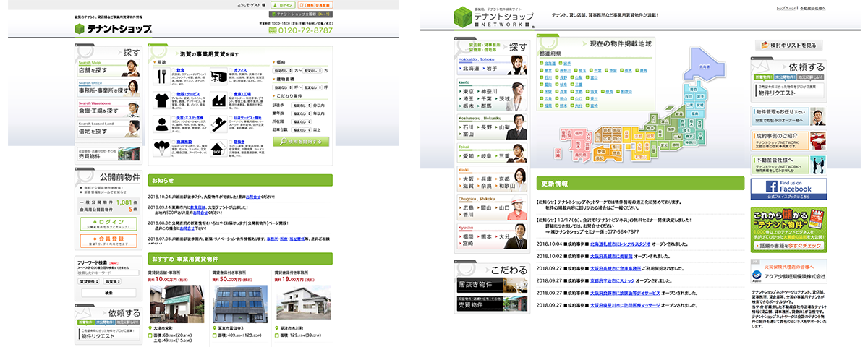Open the Facebook page banner
868x347 pixels.
[788, 189]
